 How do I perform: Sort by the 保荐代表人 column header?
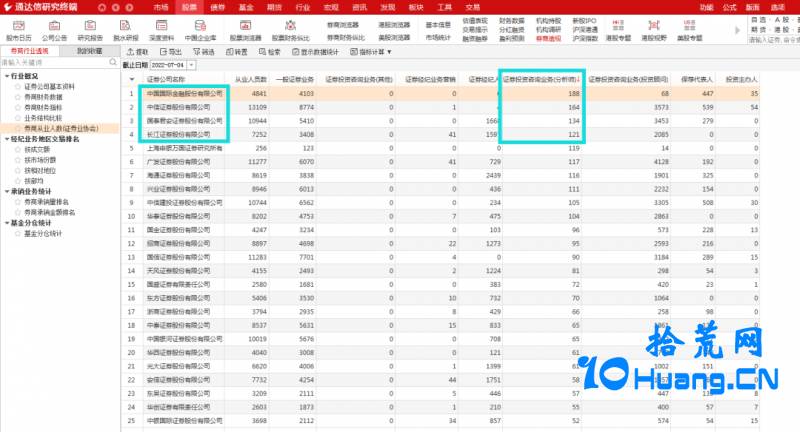[696, 80]
